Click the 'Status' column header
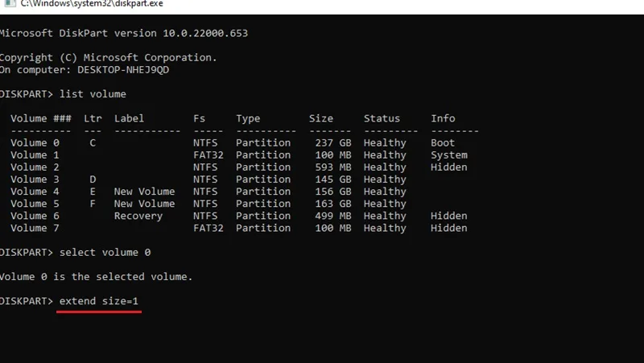Image resolution: width=644 pixels, height=363 pixels. (x=382, y=118)
